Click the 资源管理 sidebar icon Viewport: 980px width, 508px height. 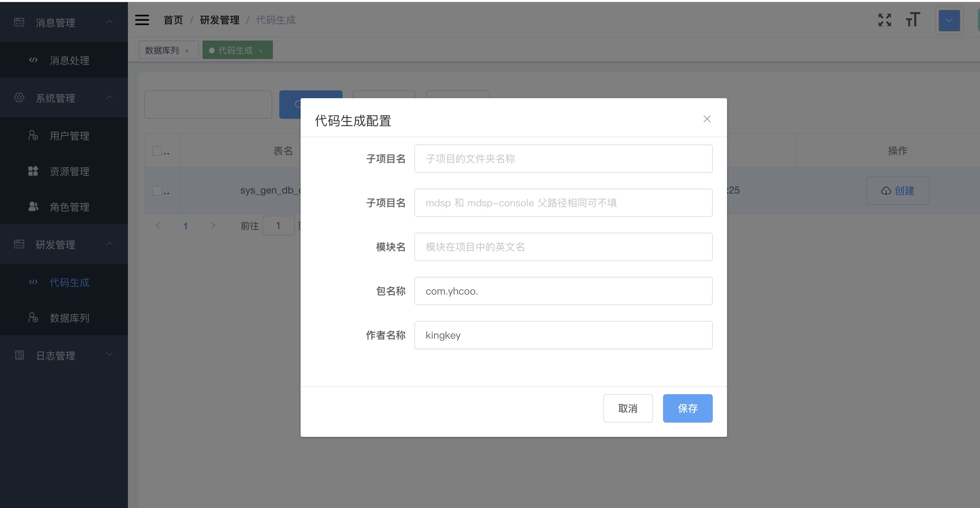tap(33, 171)
